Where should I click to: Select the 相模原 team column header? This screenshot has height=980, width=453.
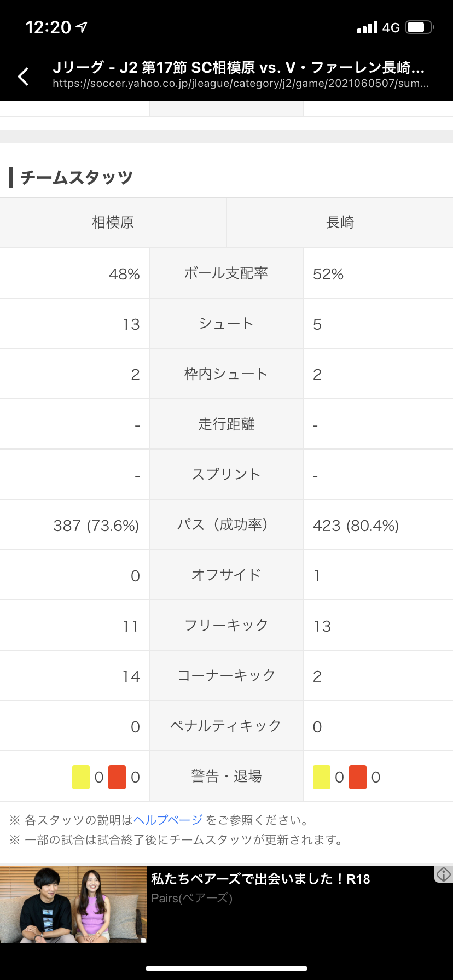[x=113, y=223]
